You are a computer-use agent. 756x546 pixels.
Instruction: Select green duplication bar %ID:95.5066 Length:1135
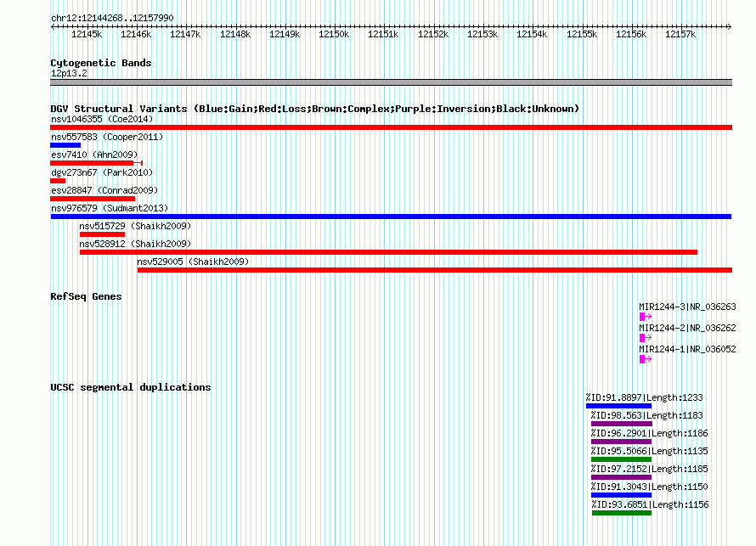coord(622,459)
